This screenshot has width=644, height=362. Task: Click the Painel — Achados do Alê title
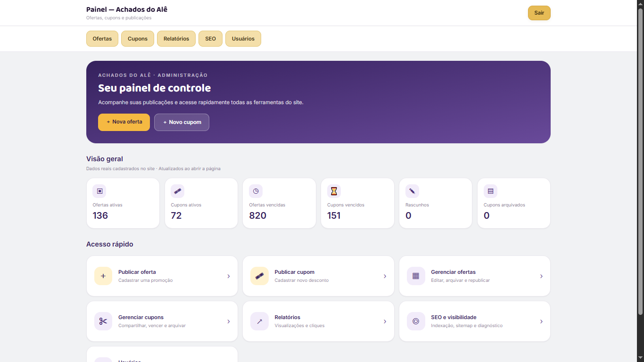click(127, 9)
